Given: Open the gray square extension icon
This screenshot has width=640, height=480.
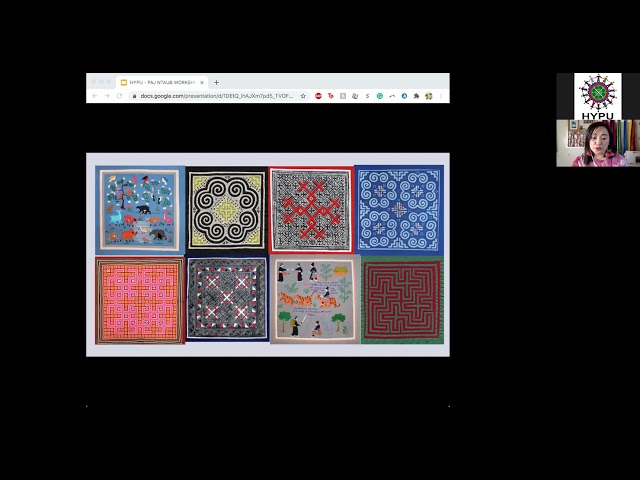Looking at the screenshot, I should tap(343, 96).
